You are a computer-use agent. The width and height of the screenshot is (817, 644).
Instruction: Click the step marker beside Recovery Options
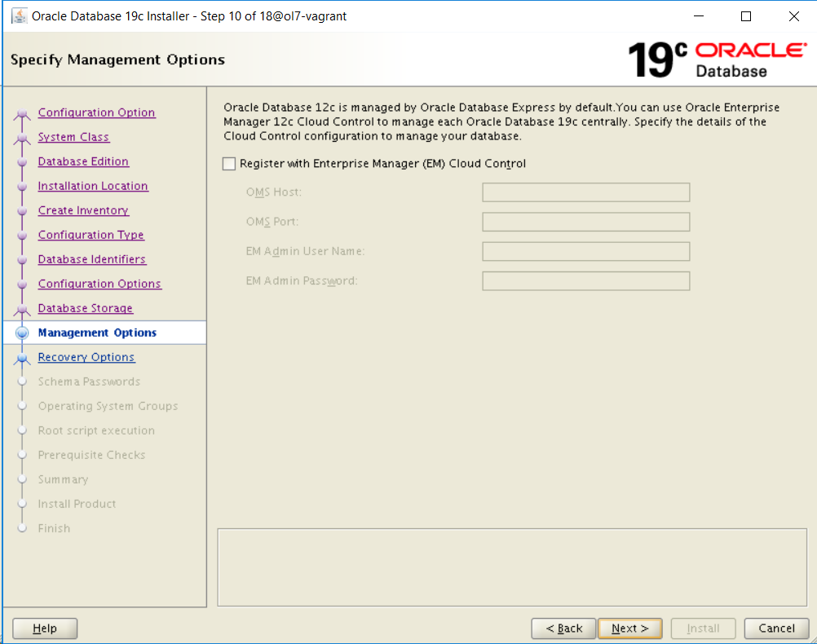(22, 358)
